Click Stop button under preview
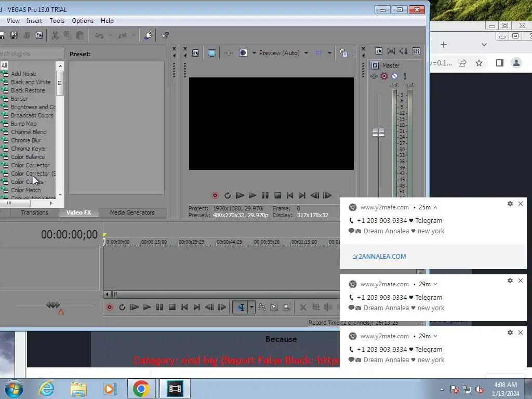This screenshot has width=532, height=399. [277, 195]
